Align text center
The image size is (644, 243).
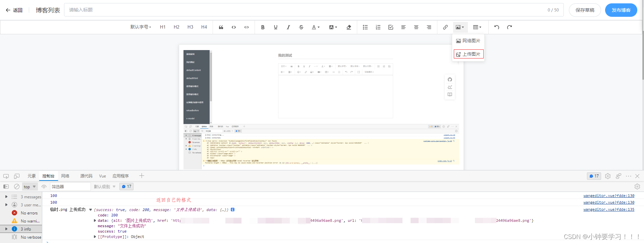click(416, 27)
